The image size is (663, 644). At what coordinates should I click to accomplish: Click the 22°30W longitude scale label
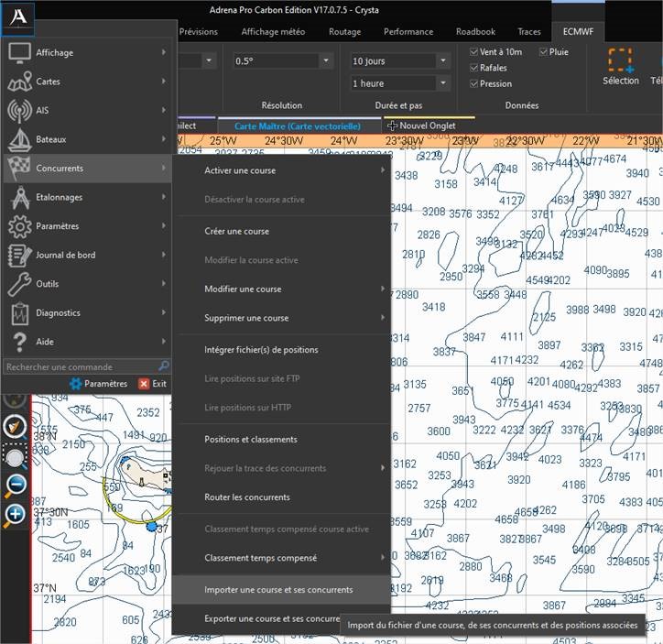click(x=525, y=141)
